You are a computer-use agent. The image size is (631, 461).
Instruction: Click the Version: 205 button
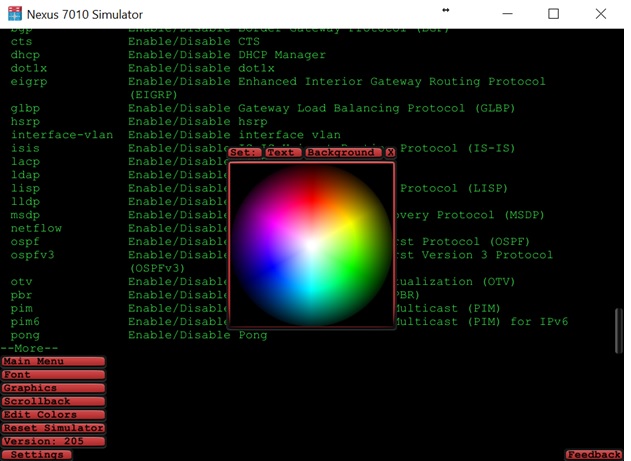tap(54, 441)
